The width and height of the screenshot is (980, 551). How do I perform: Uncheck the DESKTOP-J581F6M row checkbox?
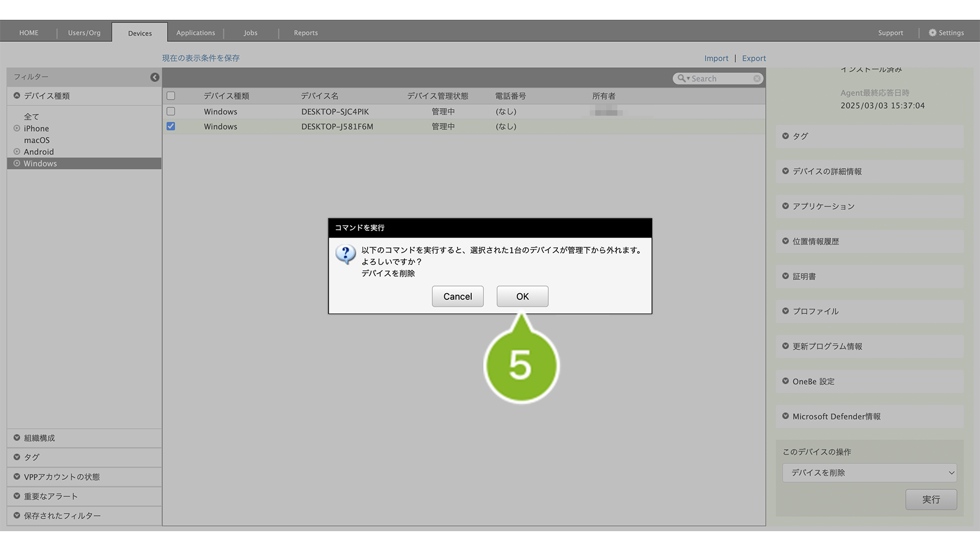point(171,126)
